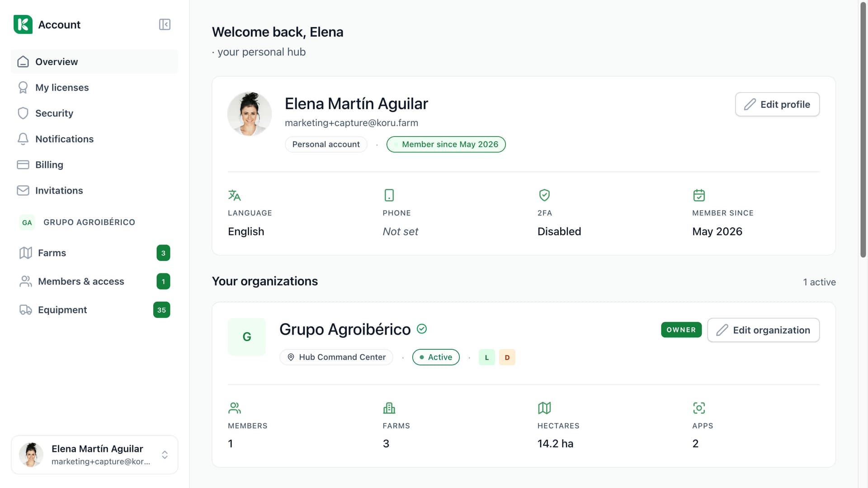Click the green G organization logo
This screenshot has height=488, width=868.
pos(247,337)
